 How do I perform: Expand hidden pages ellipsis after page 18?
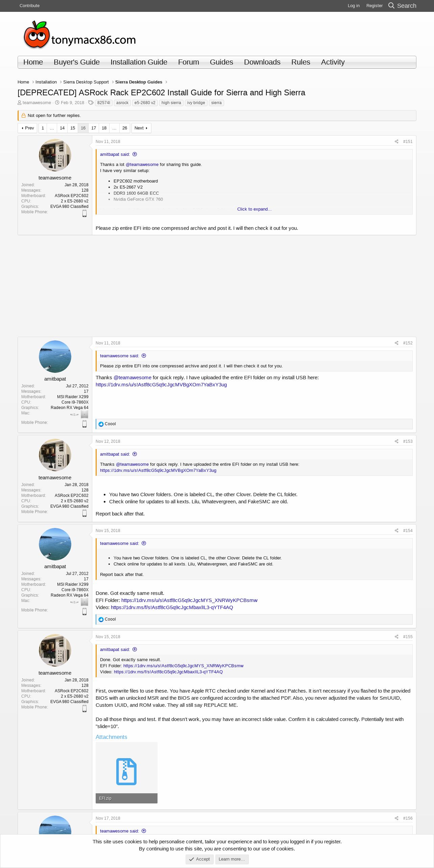(x=114, y=128)
